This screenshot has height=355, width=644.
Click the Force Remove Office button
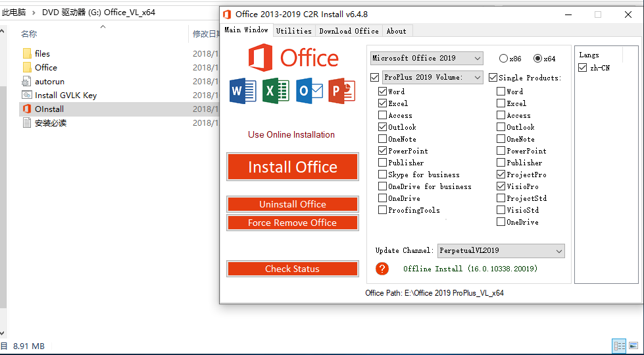tap(293, 223)
